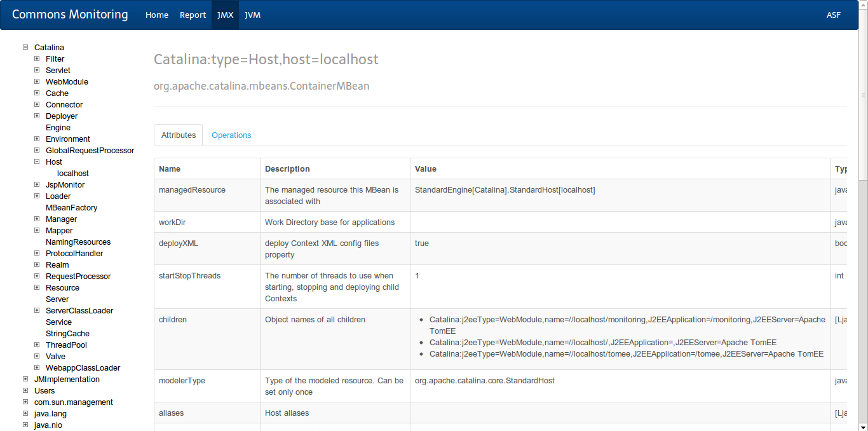
Task: Click the plus icon beside java.lang
Action: tap(25, 413)
